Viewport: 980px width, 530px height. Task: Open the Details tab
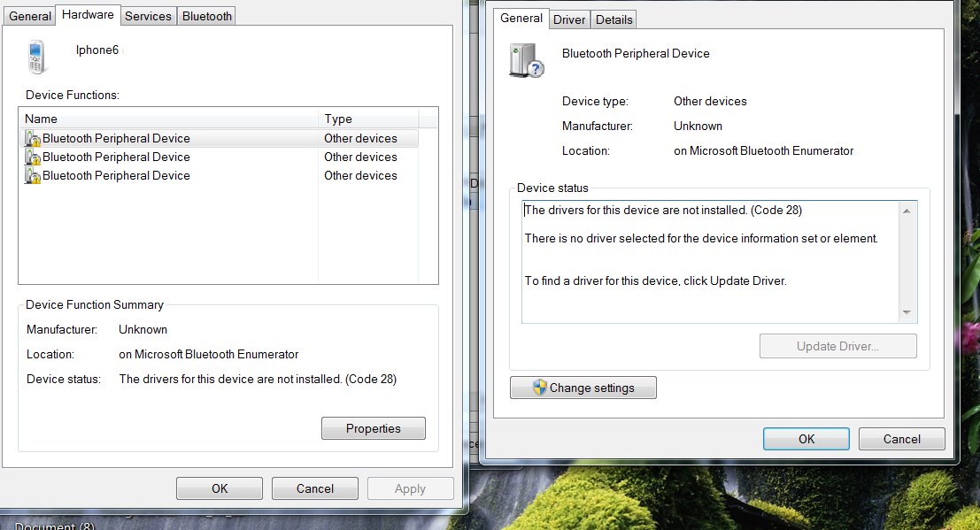coord(613,20)
